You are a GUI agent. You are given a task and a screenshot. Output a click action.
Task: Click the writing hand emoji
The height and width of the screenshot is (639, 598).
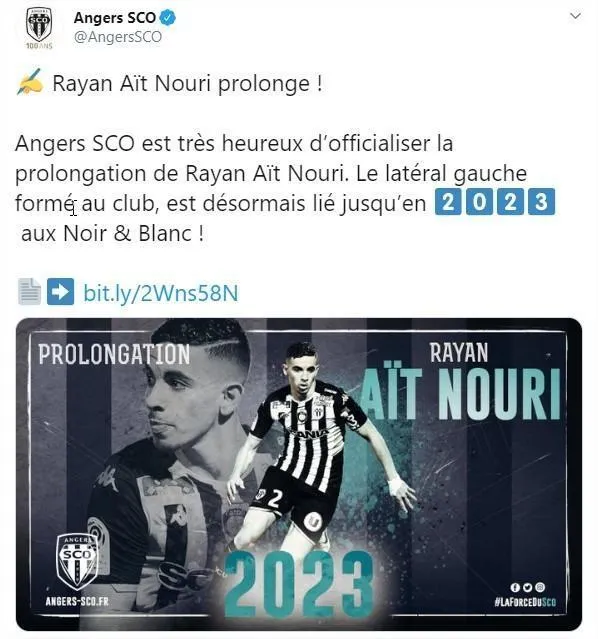(x=31, y=82)
